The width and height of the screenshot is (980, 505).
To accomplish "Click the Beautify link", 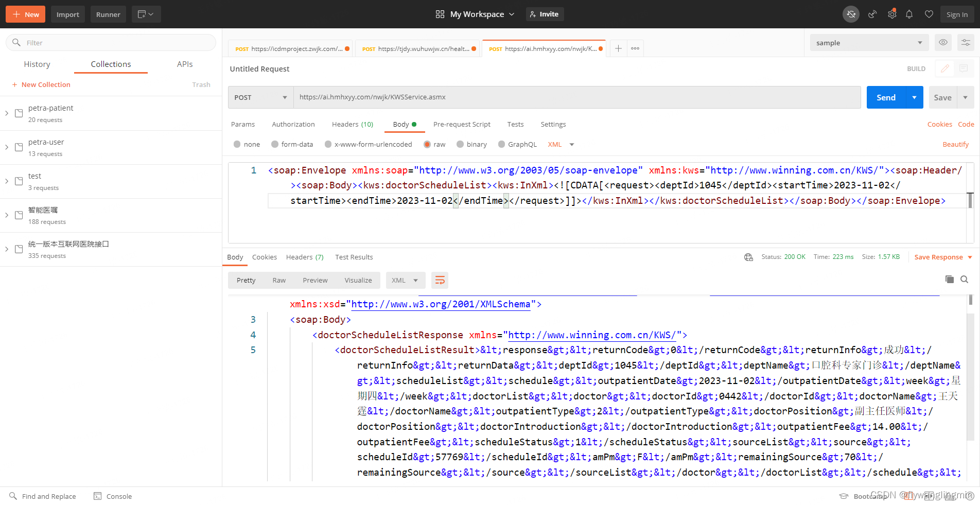I will coord(956,144).
